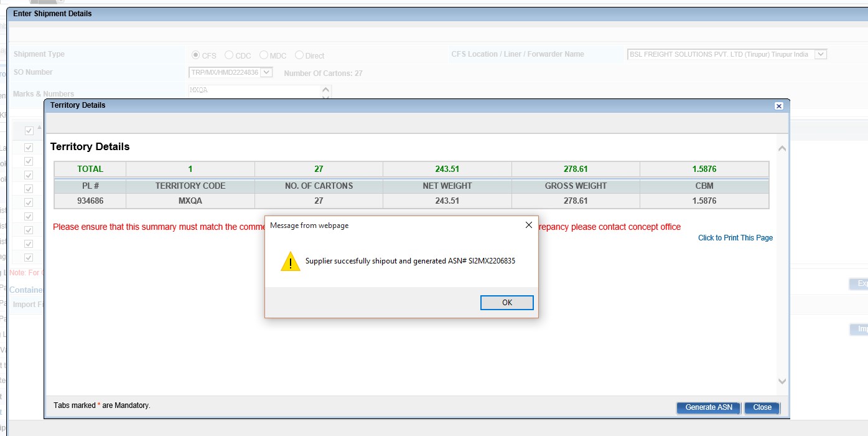The width and height of the screenshot is (868, 436).
Task: Close the Message from webpage dialog
Action: [528, 225]
